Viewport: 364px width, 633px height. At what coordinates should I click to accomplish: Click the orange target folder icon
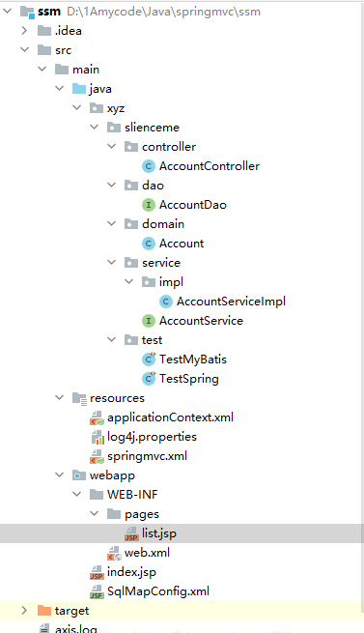[44, 611]
